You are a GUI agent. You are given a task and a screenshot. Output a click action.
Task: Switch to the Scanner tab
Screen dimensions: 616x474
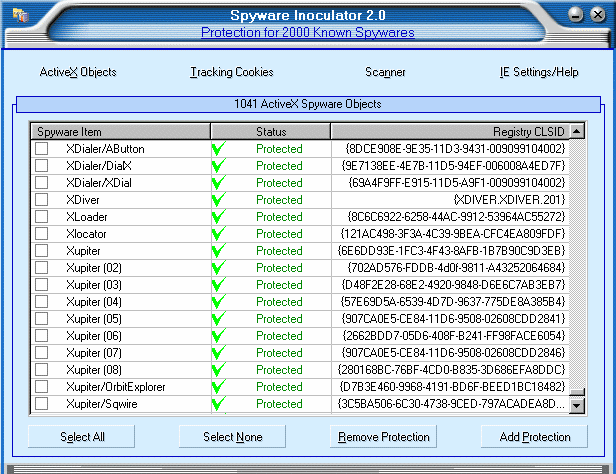coord(385,72)
